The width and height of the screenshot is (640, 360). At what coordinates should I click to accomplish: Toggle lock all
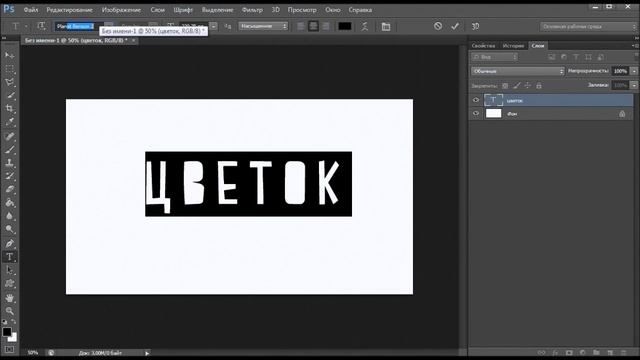[539, 86]
